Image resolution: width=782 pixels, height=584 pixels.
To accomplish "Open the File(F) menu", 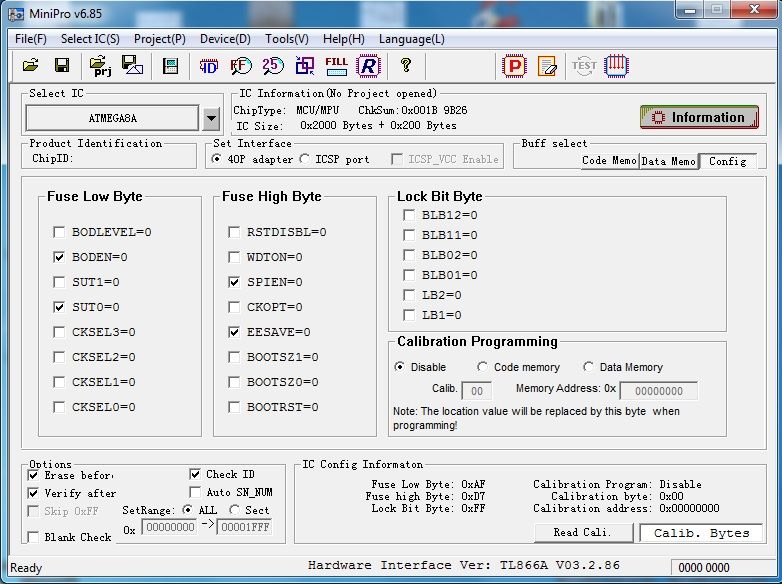I will click(31, 39).
